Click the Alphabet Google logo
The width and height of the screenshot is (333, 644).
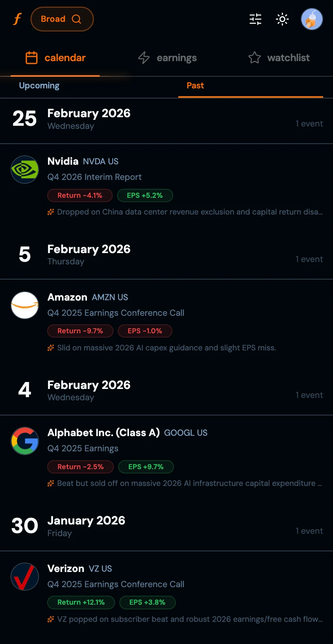pyautogui.click(x=25, y=441)
